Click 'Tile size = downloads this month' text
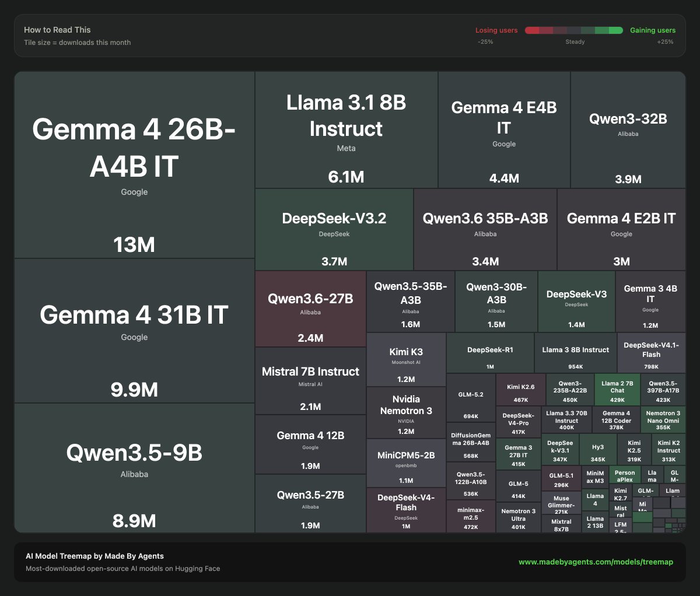 tap(77, 43)
